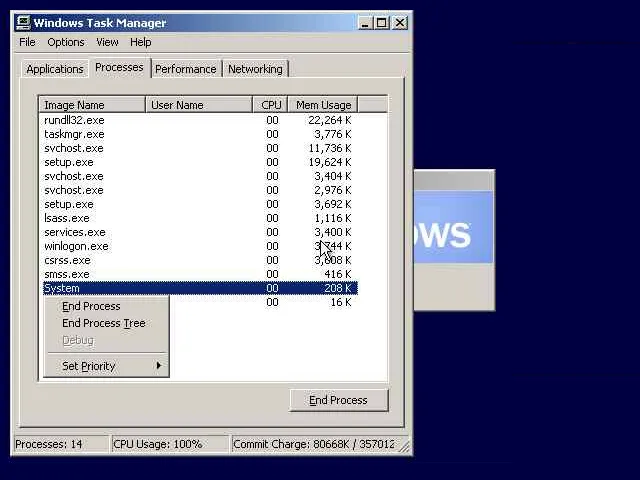Choose End Process in context menu

click(x=106, y=306)
